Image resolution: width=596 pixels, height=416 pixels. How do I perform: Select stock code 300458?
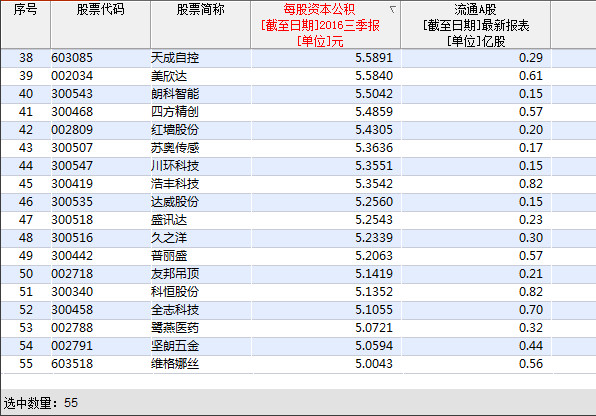pos(72,310)
